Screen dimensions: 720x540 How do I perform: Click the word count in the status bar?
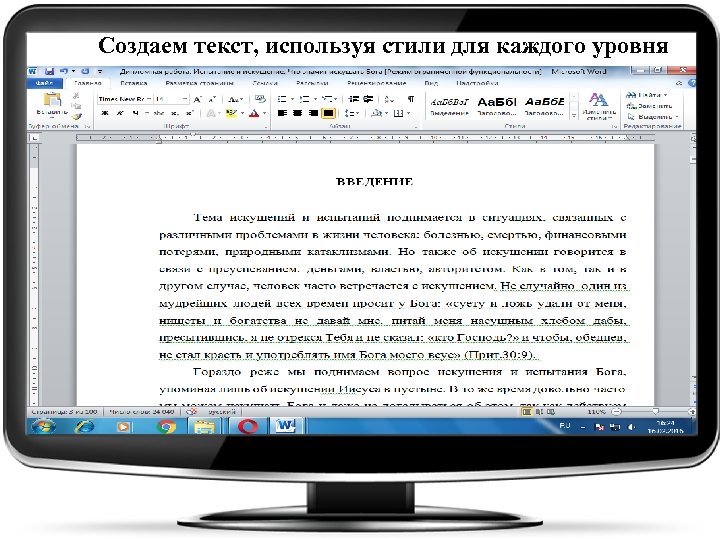[141, 412]
